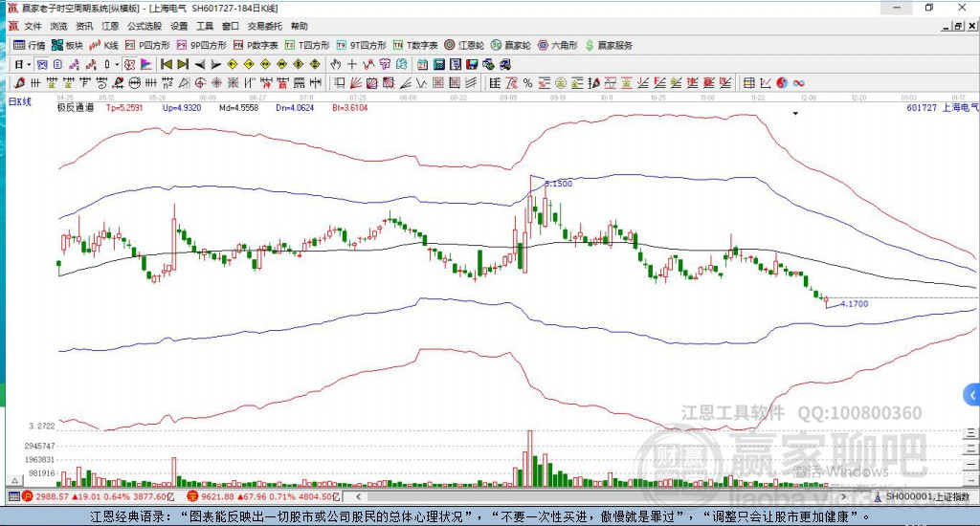Switch to the K线 chart view

coord(103,45)
